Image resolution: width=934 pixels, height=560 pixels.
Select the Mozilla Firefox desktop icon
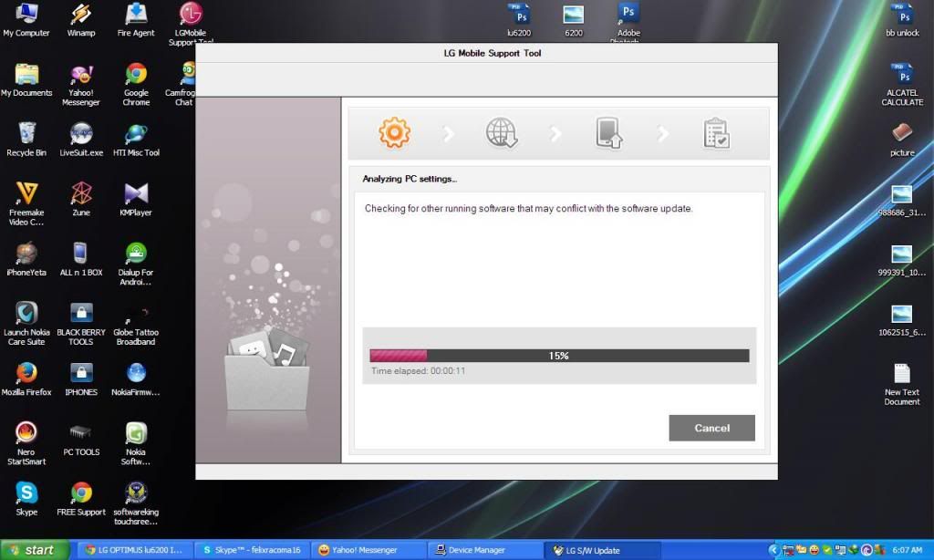coord(26,379)
